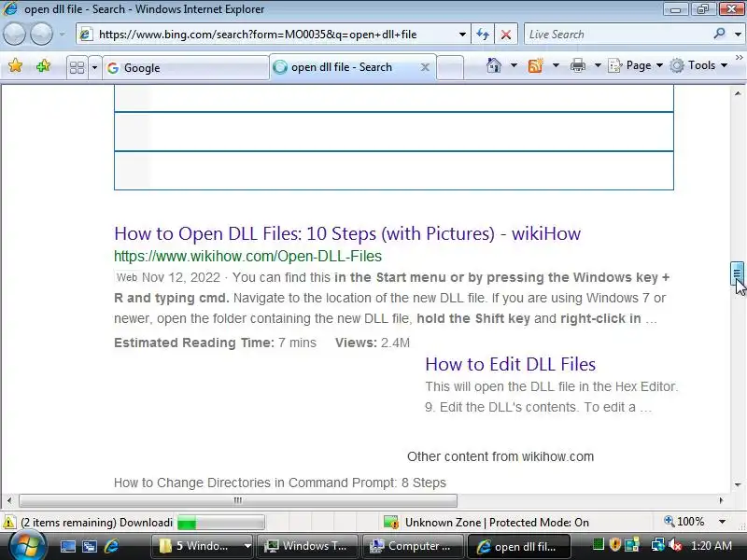Image resolution: width=747 pixels, height=560 pixels.
Task: Click the address bar URL field
Action: [x=272, y=35]
